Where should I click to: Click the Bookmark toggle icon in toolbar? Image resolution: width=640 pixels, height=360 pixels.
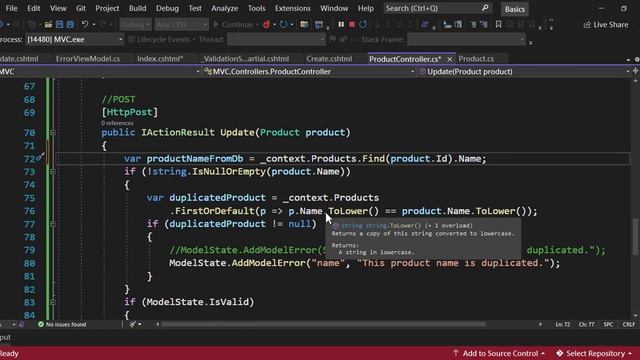(498, 24)
